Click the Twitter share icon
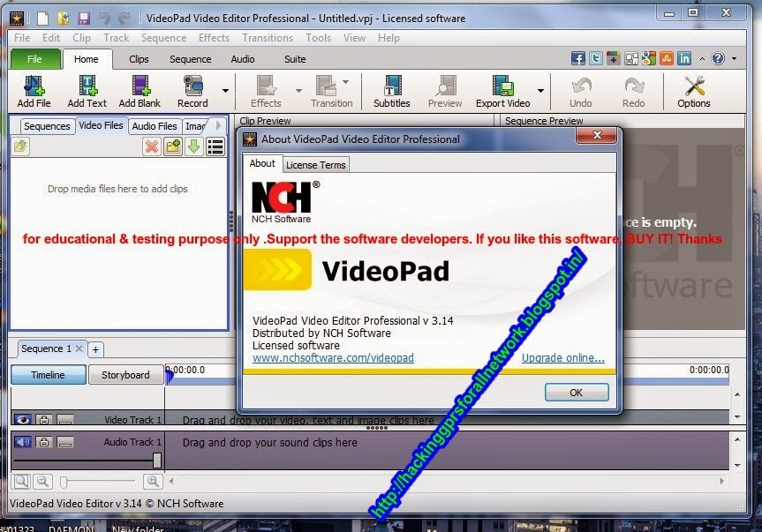 click(x=596, y=59)
